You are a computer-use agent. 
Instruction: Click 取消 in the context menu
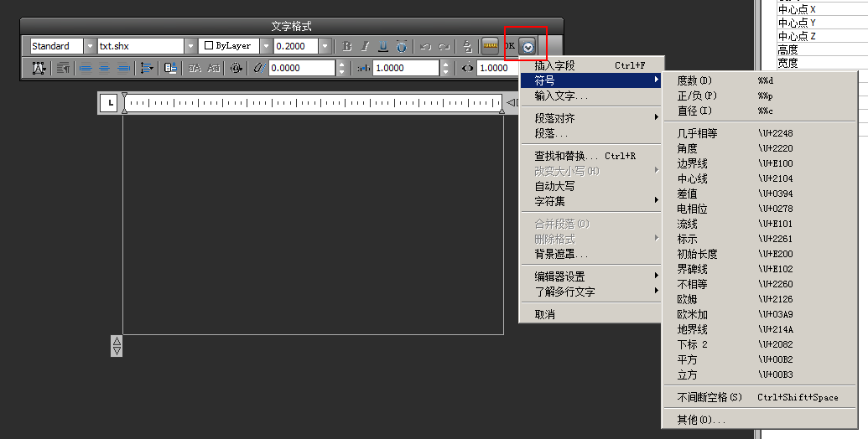coord(591,314)
